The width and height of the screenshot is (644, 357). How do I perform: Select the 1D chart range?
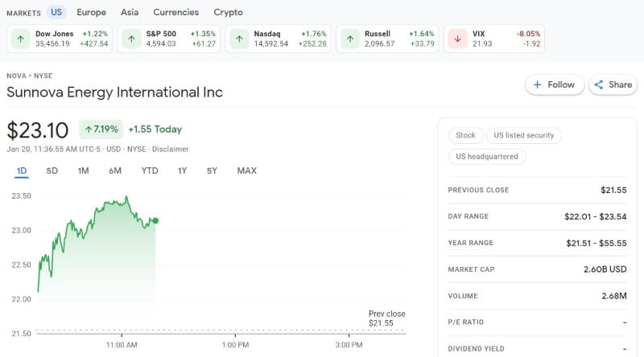22,170
